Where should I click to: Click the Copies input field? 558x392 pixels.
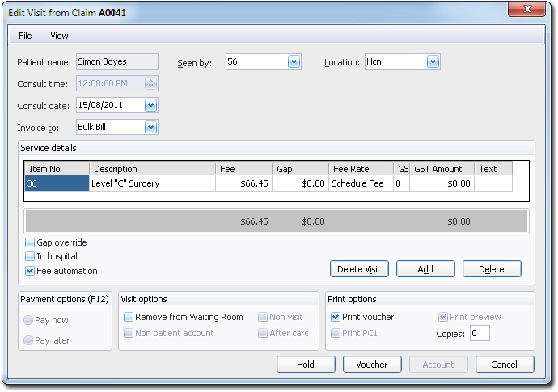pyautogui.click(x=479, y=333)
